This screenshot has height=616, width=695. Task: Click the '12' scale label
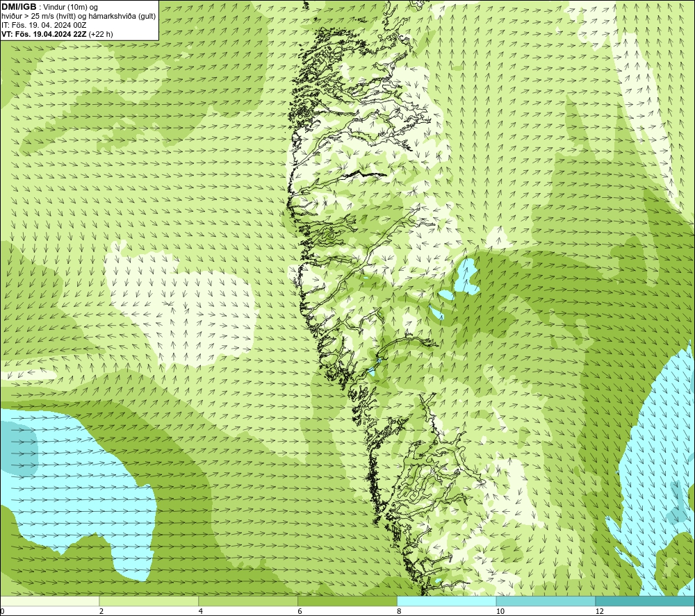(x=600, y=611)
